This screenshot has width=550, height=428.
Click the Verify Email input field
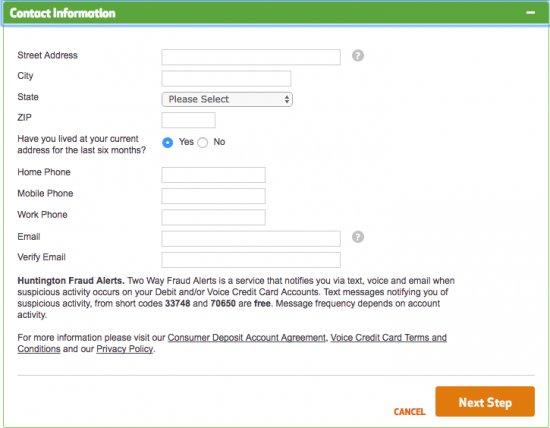tap(251, 260)
